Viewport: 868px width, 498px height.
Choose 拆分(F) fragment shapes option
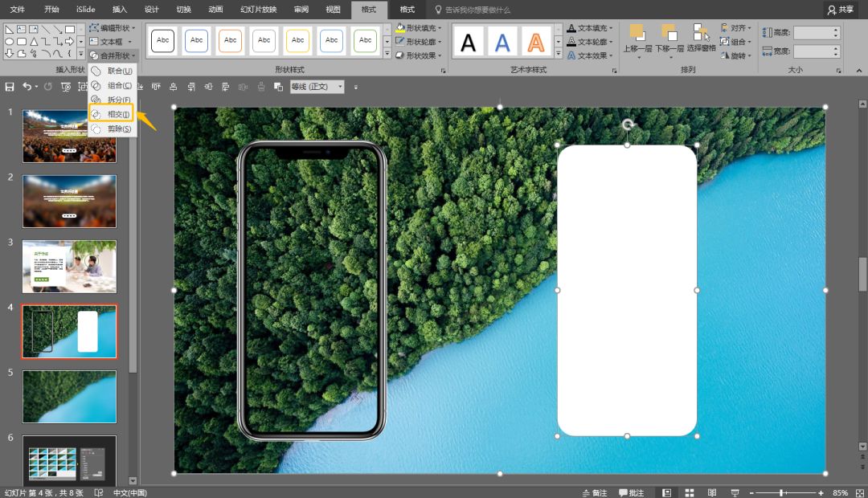[113, 100]
